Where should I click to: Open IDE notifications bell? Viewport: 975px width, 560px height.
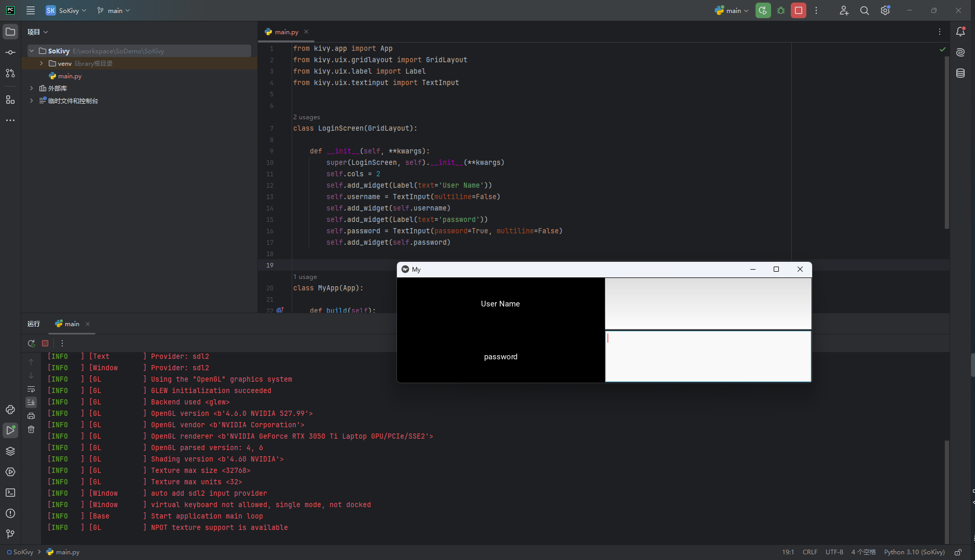pos(960,32)
